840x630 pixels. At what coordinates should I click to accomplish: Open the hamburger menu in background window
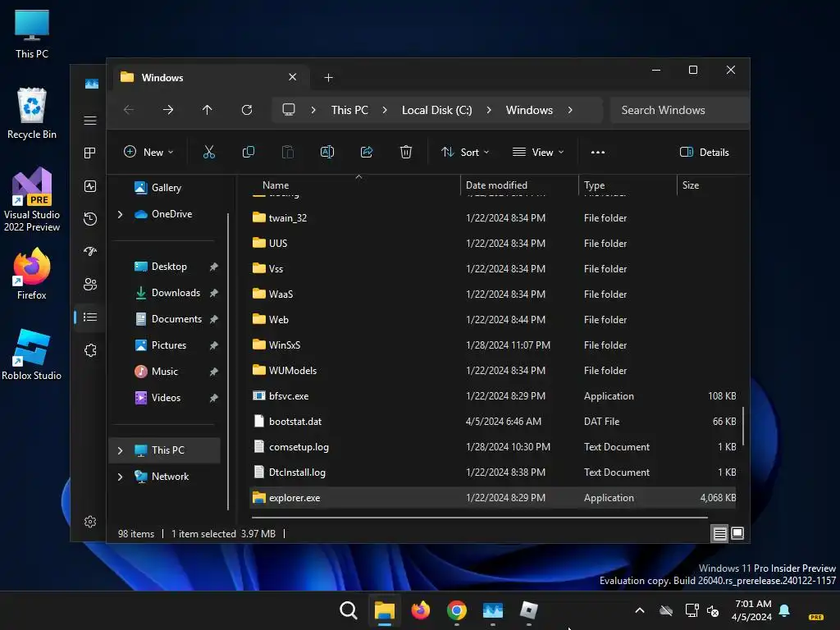[90, 121]
